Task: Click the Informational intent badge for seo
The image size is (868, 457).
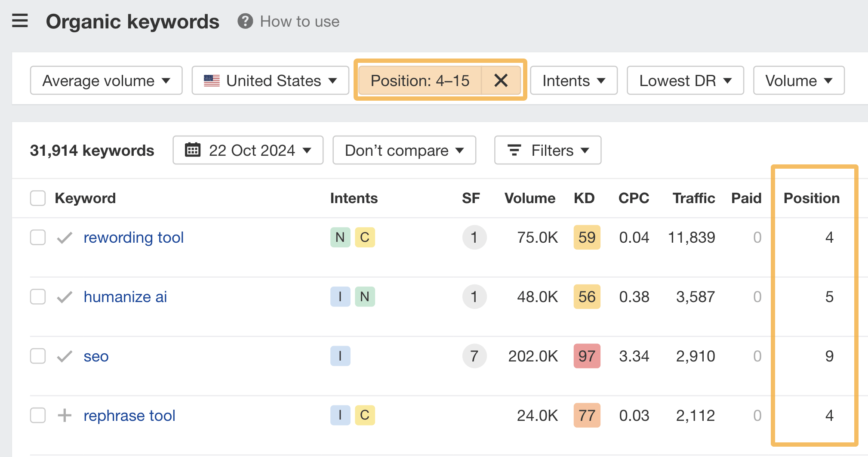Action: 340,356
